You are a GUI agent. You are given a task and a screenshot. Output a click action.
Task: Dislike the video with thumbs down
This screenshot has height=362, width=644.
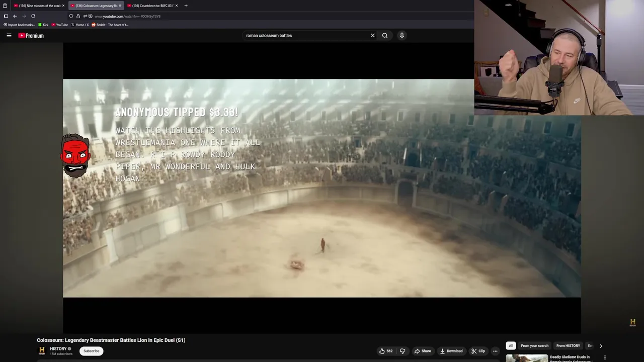[403, 351]
